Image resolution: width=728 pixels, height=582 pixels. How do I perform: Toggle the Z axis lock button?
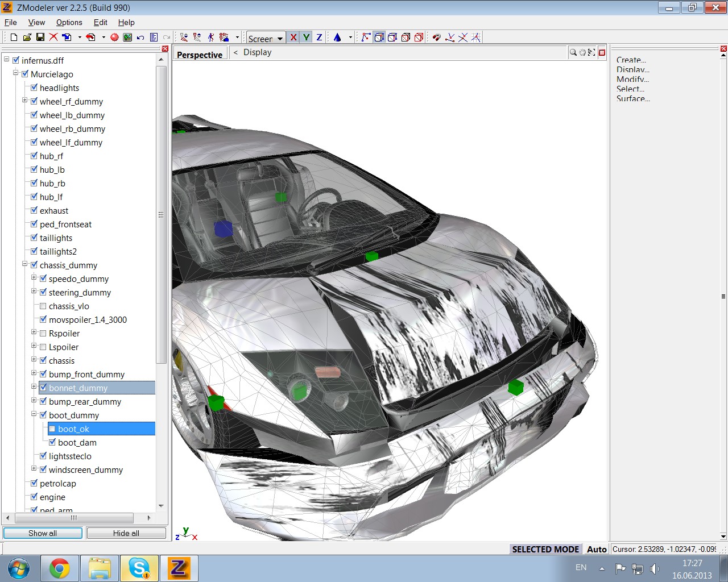click(x=319, y=38)
